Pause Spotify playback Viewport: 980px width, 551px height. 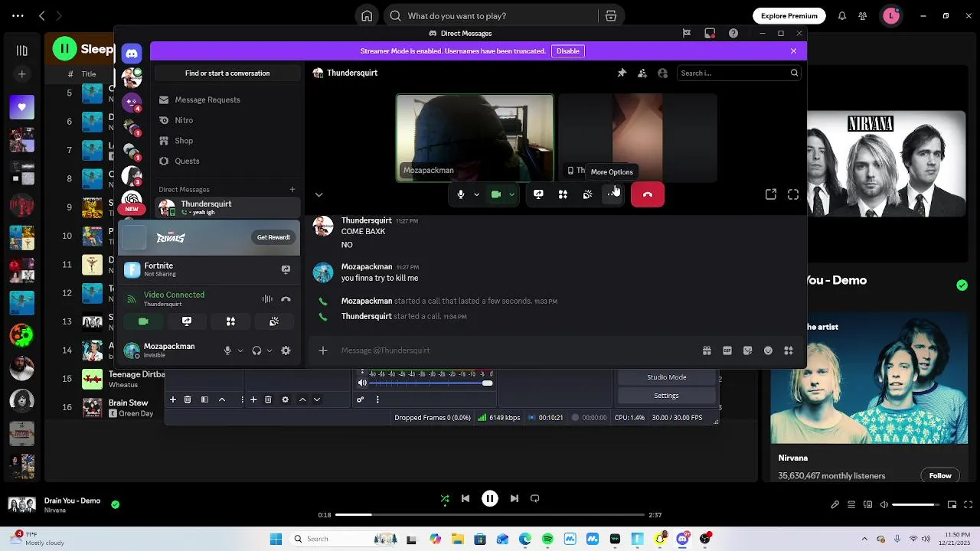point(490,498)
